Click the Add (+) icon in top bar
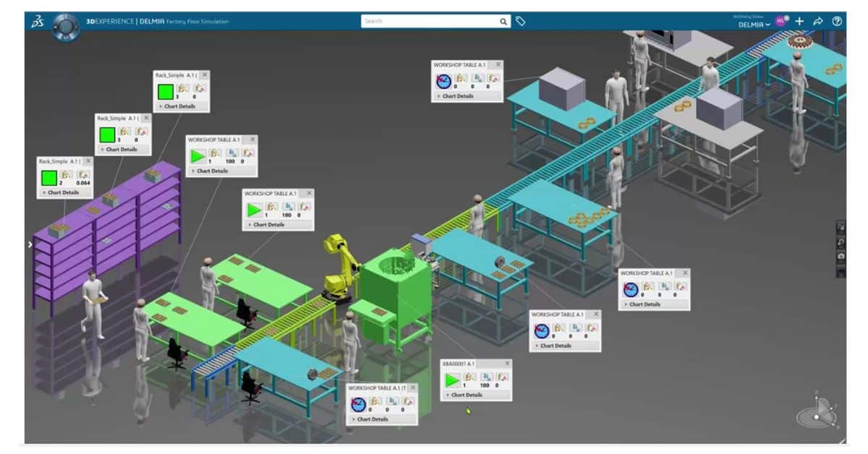The height and width of the screenshot is (454, 868). (799, 22)
